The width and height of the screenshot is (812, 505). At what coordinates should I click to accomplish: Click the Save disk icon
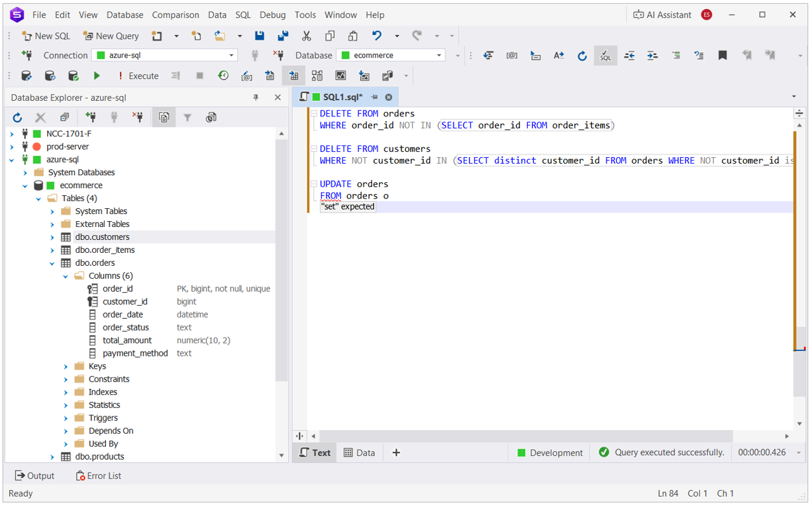coord(260,36)
